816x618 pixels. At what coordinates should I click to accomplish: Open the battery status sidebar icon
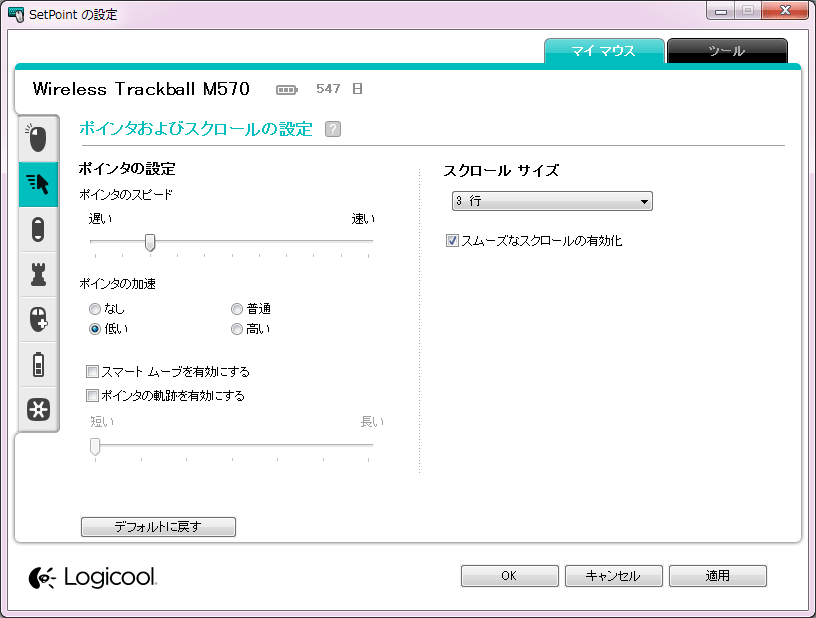pos(38,364)
